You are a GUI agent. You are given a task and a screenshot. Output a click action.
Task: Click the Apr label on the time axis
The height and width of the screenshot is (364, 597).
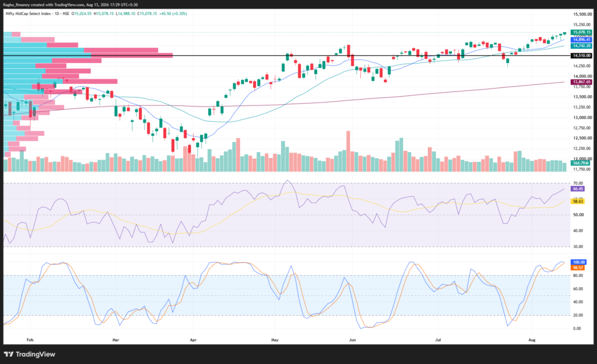click(x=193, y=340)
